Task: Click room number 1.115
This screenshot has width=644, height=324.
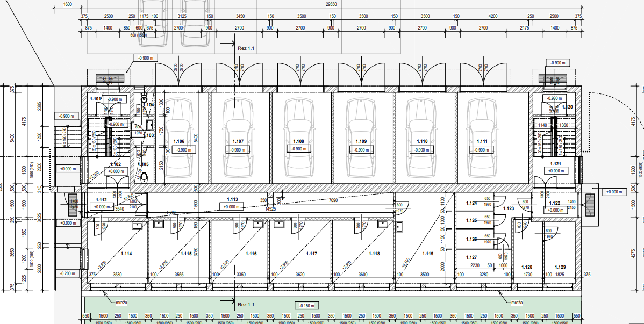Action: click(186, 254)
